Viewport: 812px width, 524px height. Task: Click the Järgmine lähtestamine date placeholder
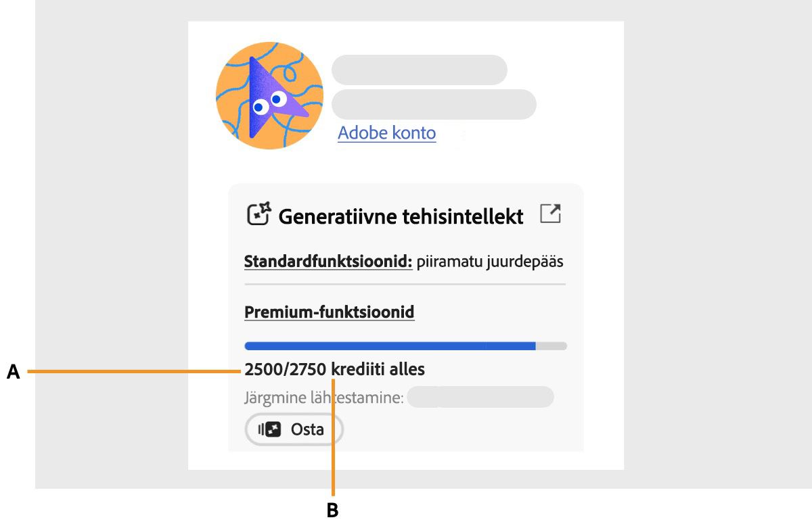pos(480,397)
